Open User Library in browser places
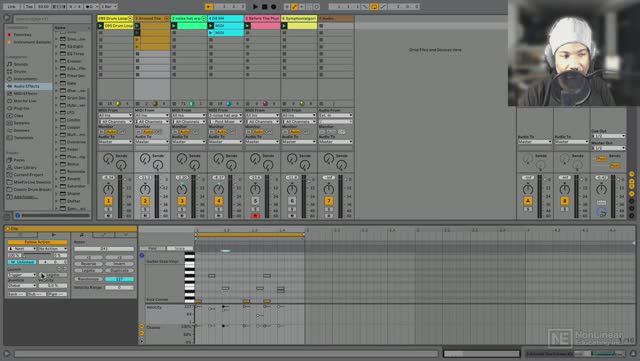The width and height of the screenshot is (640, 361). [x=25, y=167]
